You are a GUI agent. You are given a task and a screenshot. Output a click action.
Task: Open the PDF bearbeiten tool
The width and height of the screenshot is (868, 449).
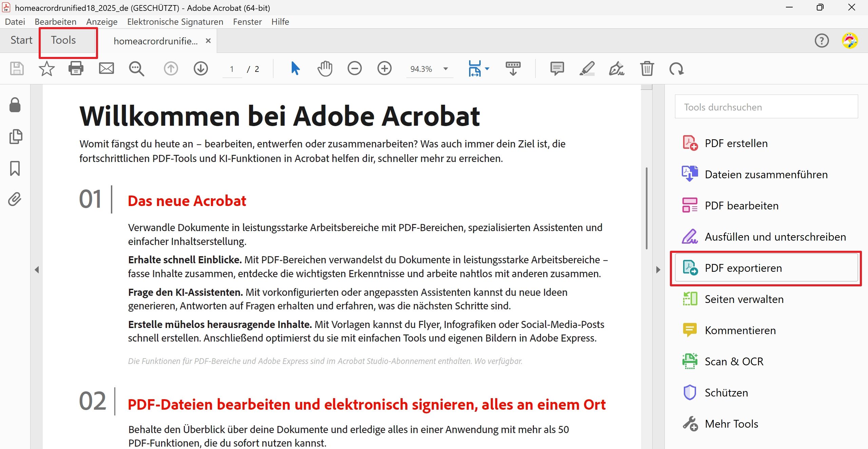point(767,206)
